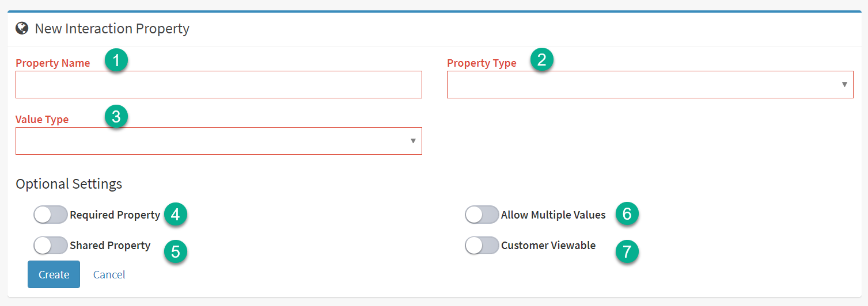
Task: Click the green number 2 callout badge
Action: (541, 59)
